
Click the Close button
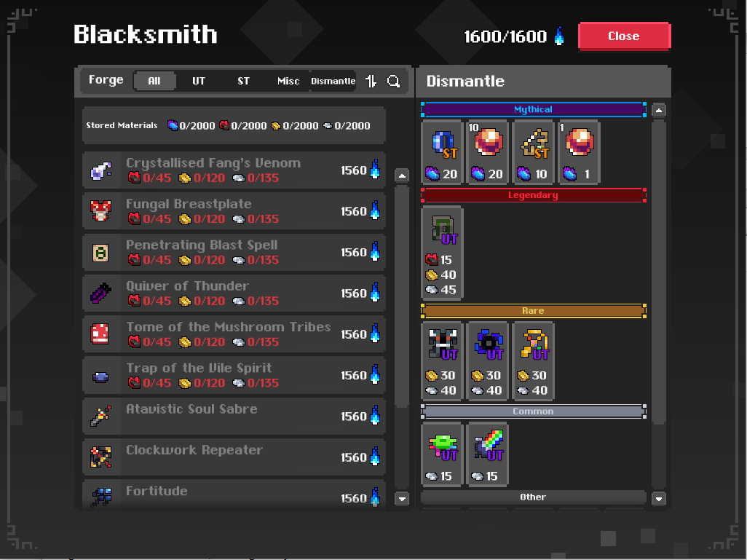click(x=624, y=36)
